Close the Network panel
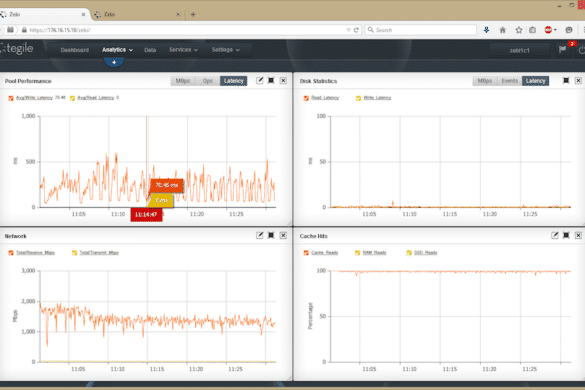This screenshot has width=585, height=390. 283,235
